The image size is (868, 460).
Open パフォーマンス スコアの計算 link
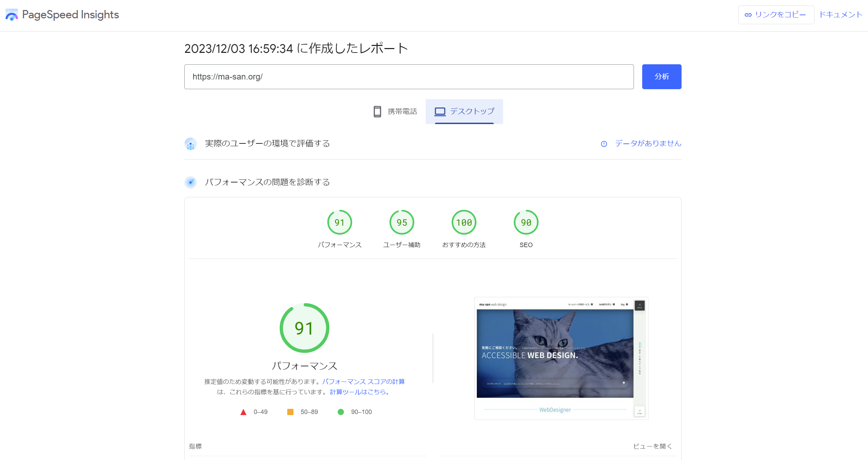click(x=364, y=381)
